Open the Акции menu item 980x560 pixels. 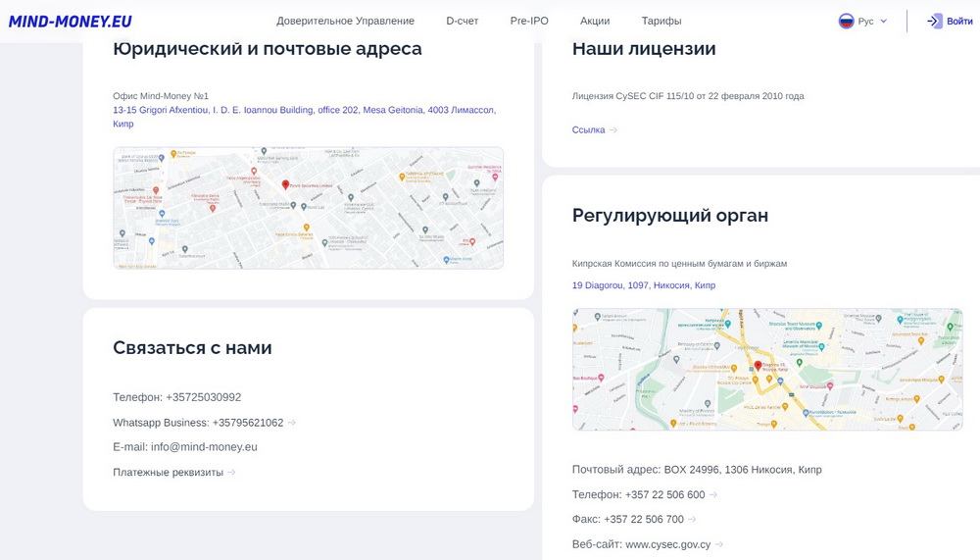[x=595, y=21]
